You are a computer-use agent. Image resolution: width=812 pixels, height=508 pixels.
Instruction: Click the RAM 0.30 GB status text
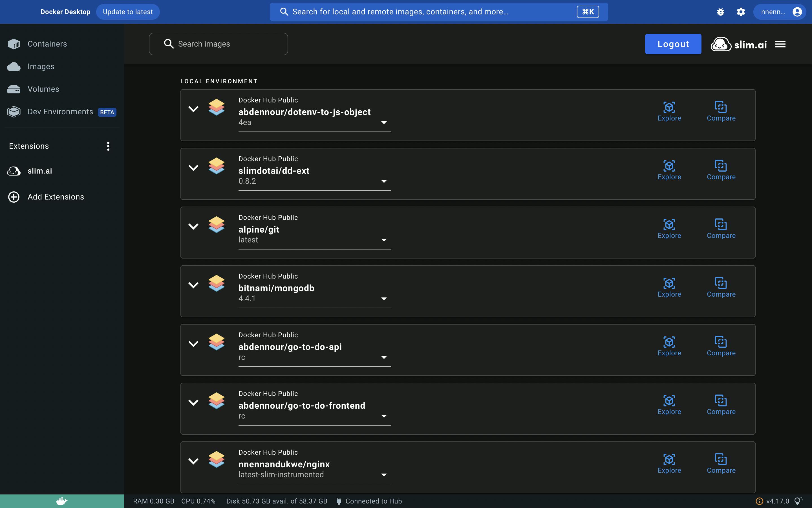point(154,501)
